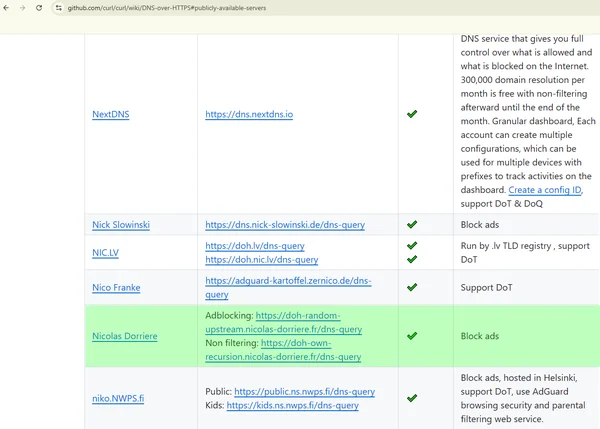This screenshot has height=429, width=600.
Task: Open https://doh.nic.lv/dns-query URL
Action: point(262,259)
